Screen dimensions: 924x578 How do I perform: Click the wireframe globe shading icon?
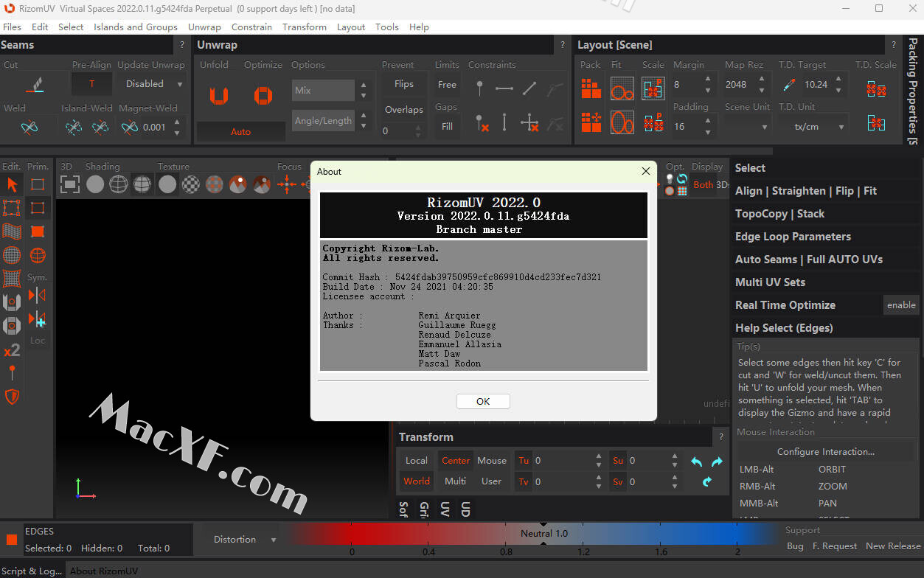(119, 184)
